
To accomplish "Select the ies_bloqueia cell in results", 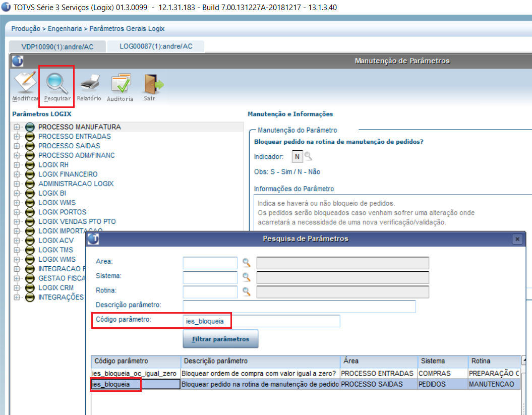I will coord(135,384).
